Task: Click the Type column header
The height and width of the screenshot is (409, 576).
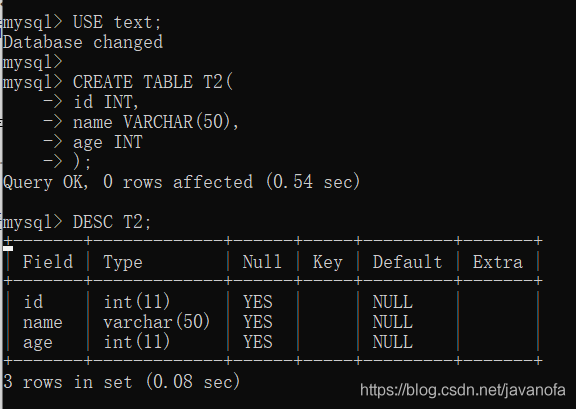Action: pos(123,262)
